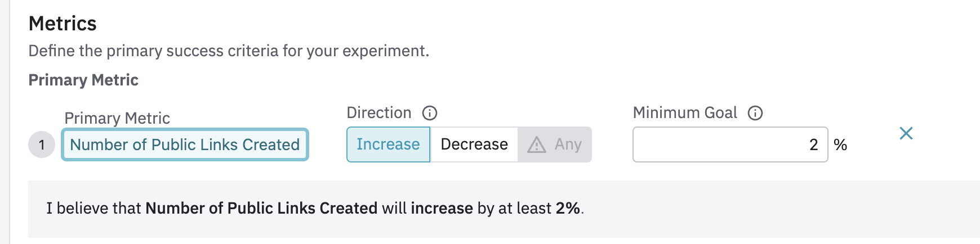Choose the Any direction option
980x244 pixels.
(568, 144)
